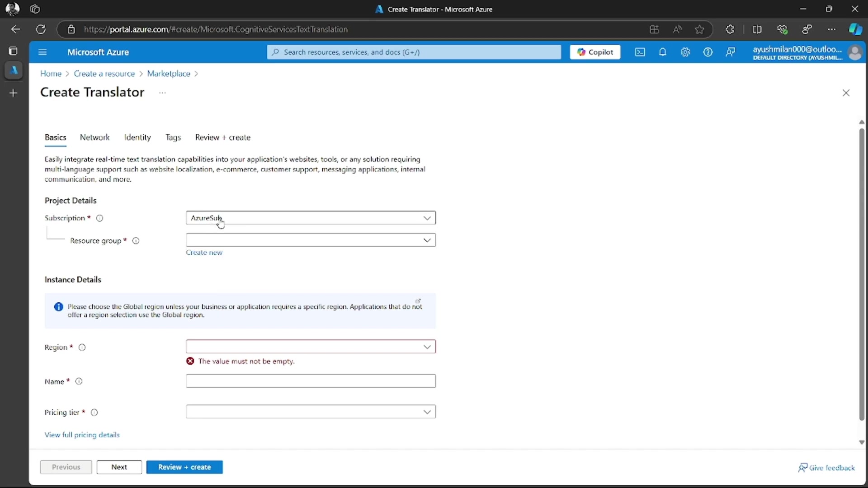Add the page to browser favorites
The image size is (868, 488).
[699, 29]
